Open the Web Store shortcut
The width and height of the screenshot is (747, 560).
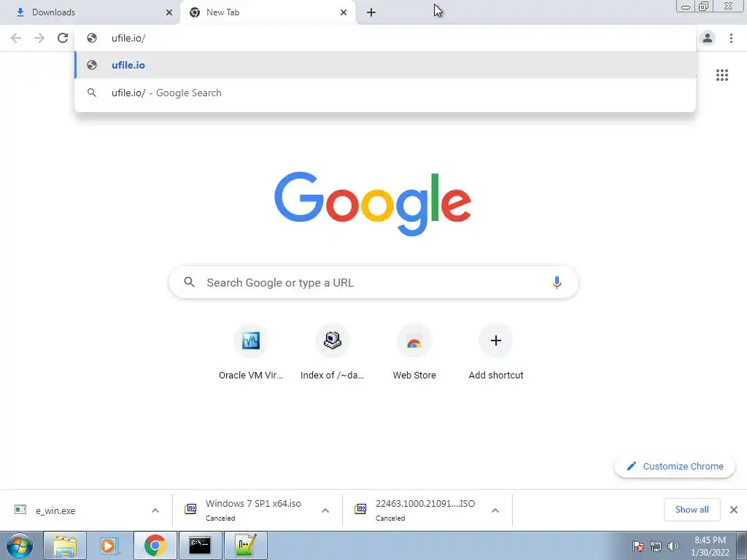click(x=414, y=353)
